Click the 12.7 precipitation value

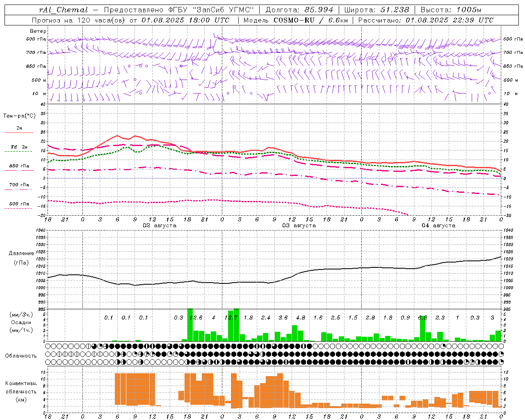pyautogui.click(x=231, y=317)
